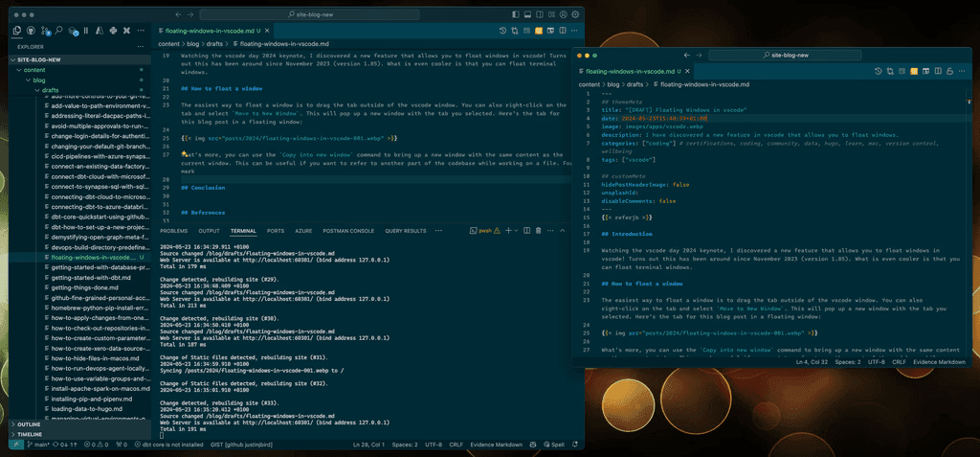Open the Explorer view in activity bar
980x457 pixels.
16,31
